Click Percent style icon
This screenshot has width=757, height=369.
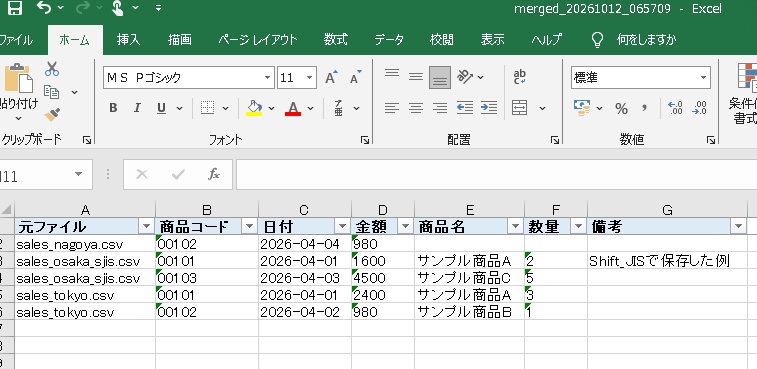pyautogui.click(x=621, y=109)
